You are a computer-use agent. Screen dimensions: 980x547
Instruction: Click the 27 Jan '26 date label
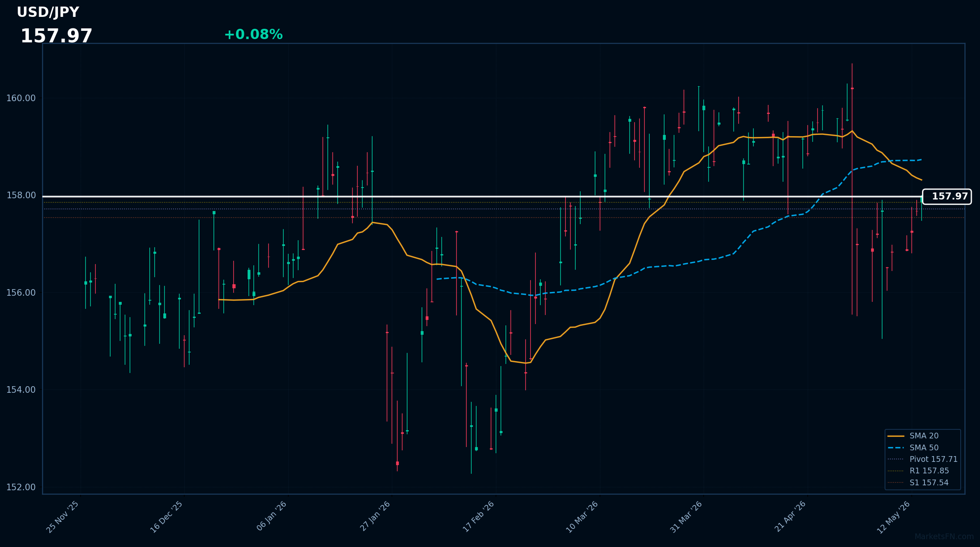[375, 516]
